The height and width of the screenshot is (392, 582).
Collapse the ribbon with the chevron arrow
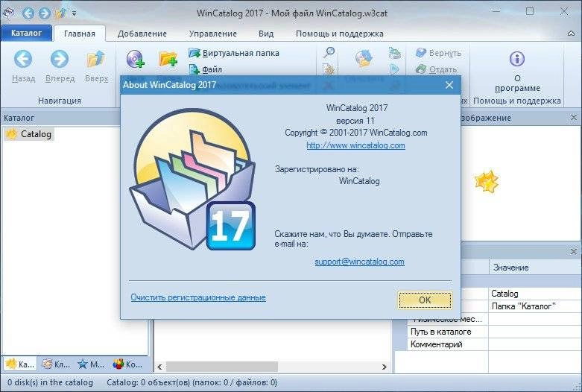click(572, 34)
